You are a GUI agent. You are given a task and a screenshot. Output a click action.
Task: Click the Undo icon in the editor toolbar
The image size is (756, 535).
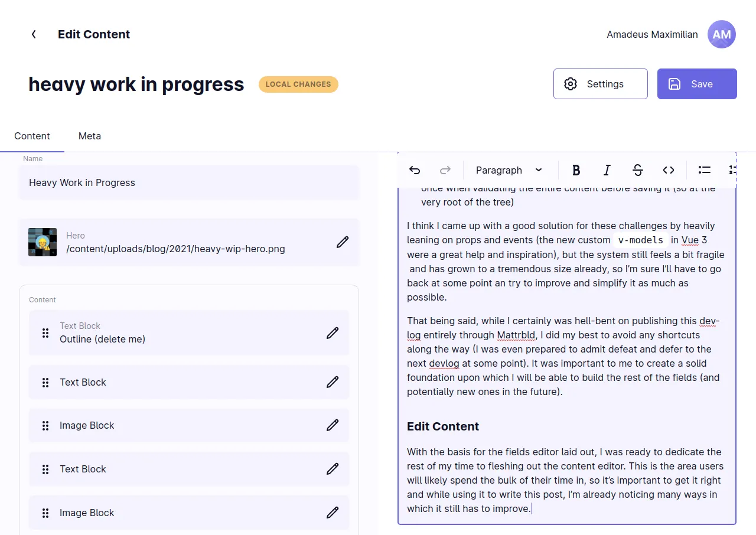pos(414,170)
